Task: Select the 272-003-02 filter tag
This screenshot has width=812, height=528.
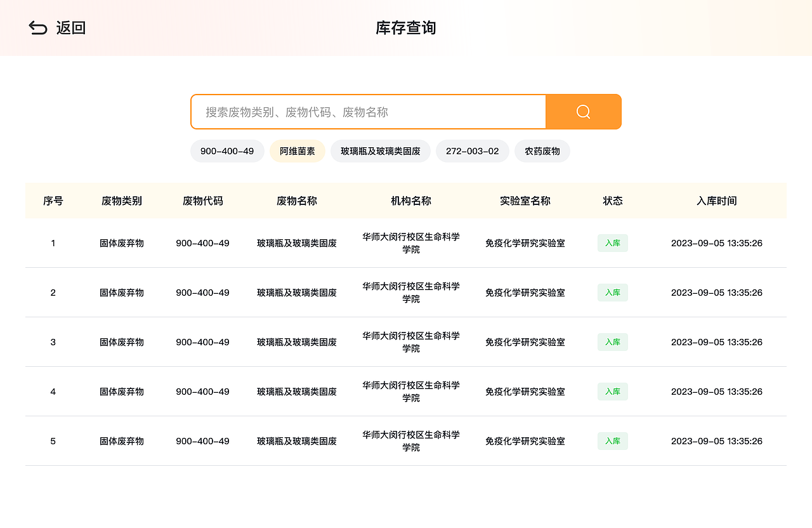Action: pyautogui.click(x=473, y=151)
